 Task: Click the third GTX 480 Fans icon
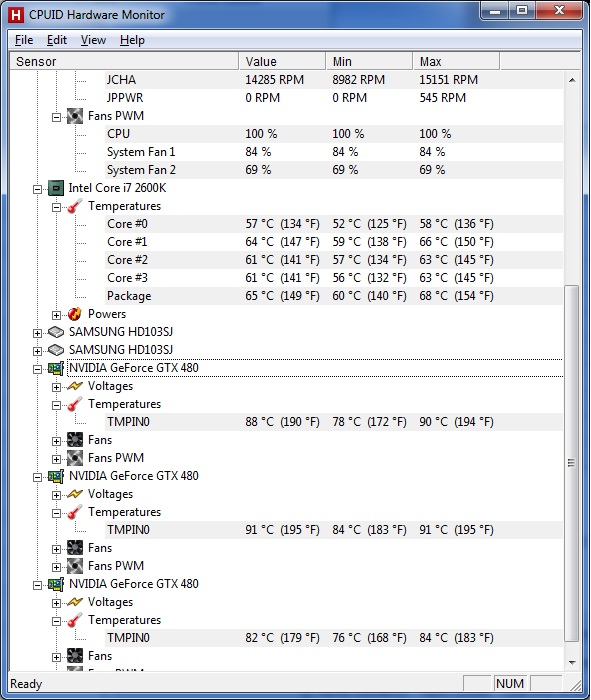[x=75, y=656]
